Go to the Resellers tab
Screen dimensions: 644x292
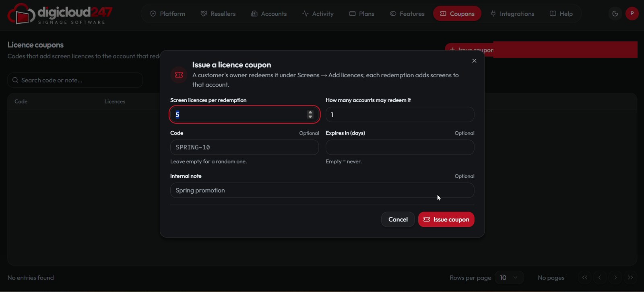pos(218,14)
